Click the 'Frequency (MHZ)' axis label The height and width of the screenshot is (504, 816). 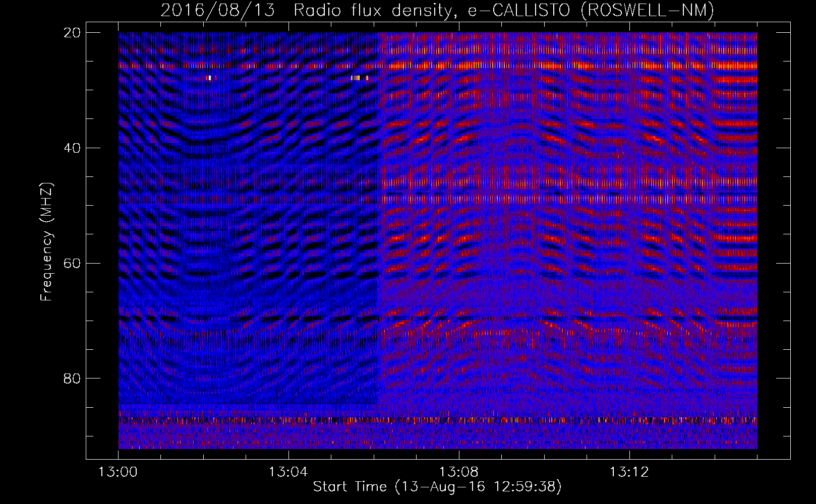point(46,242)
